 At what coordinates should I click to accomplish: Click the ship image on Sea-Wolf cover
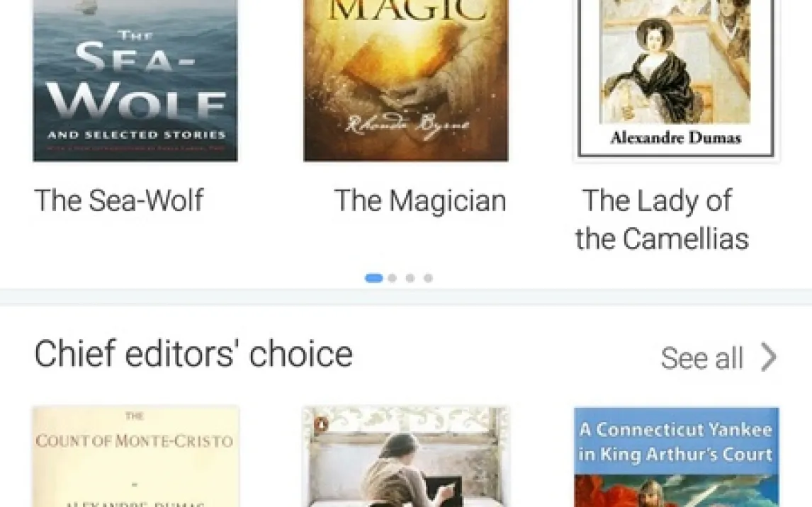(x=86, y=6)
